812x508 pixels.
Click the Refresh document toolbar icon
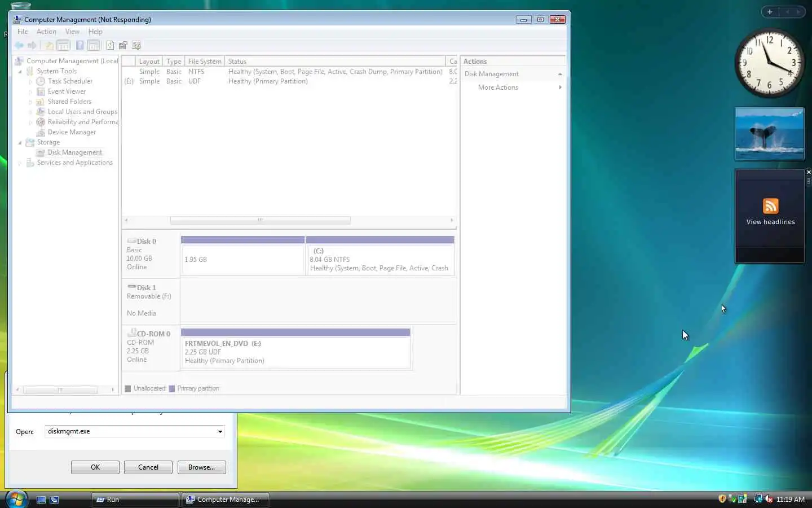pos(110,45)
